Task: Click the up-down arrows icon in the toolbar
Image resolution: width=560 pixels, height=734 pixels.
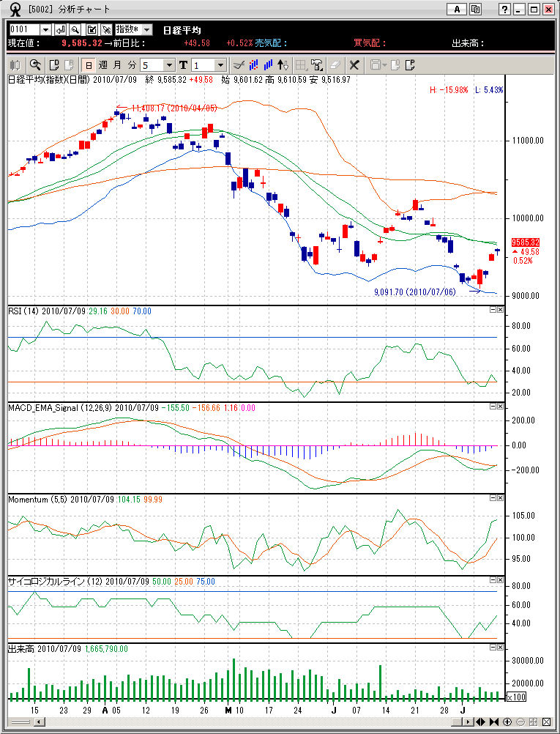Action: pyautogui.click(x=284, y=64)
